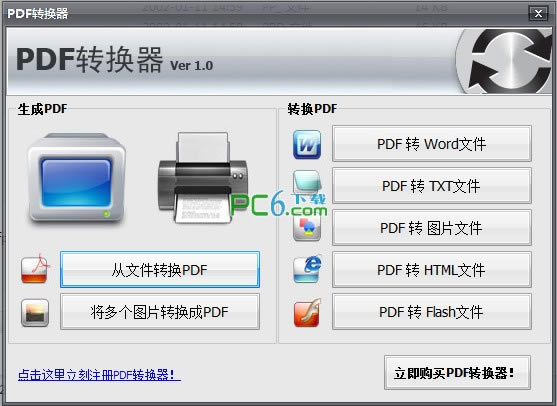Image resolution: width=557 pixels, height=406 pixels.
Task: Click the Adobe PDF icon beside 从文件转换PDF
Action: coord(36,269)
